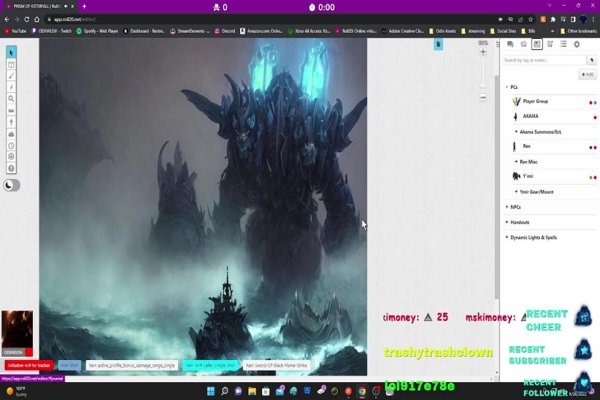Open the Chat tab in sidebar

click(510, 44)
